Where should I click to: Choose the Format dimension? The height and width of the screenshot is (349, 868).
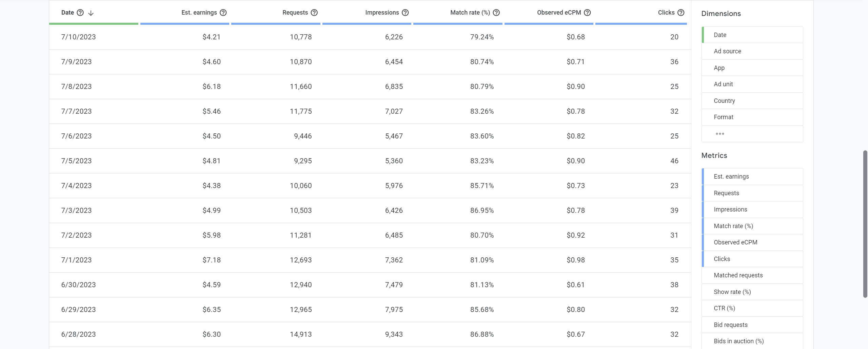[x=752, y=117]
